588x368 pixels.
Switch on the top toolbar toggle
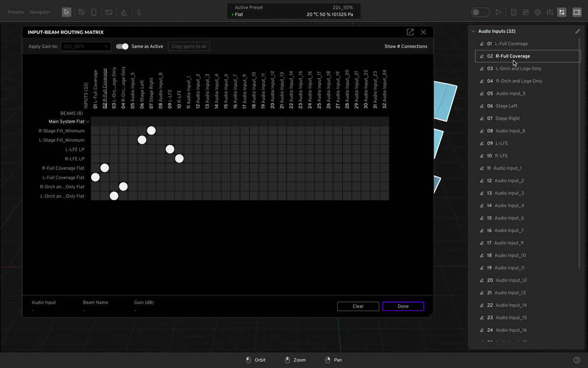coord(480,12)
